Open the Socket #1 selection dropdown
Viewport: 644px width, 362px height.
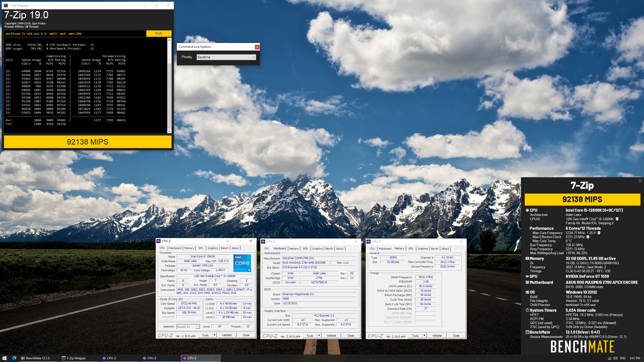pyautogui.click(x=188, y=327)
